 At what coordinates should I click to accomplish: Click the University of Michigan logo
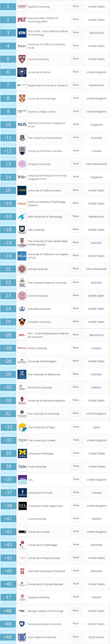[22, 453]
